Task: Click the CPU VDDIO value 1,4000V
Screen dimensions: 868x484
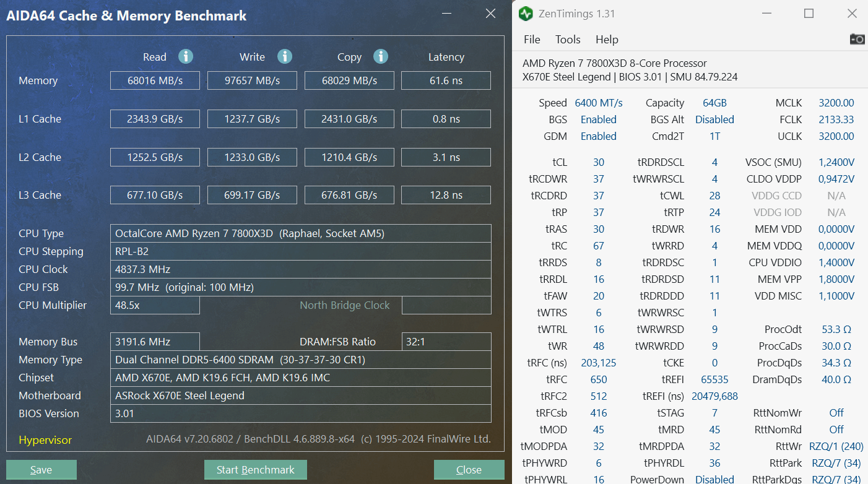Action: pyautogui.click(x=836, y=262)
